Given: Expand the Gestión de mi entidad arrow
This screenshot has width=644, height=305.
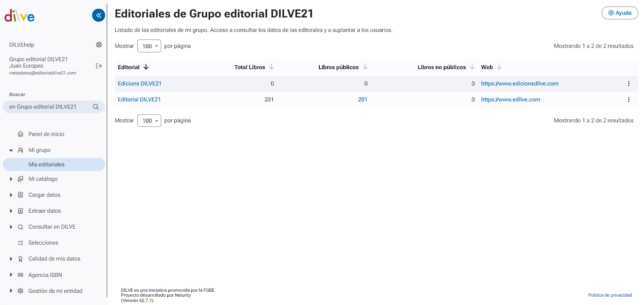Looking at the screenshot, I should (x=11, y=291).
